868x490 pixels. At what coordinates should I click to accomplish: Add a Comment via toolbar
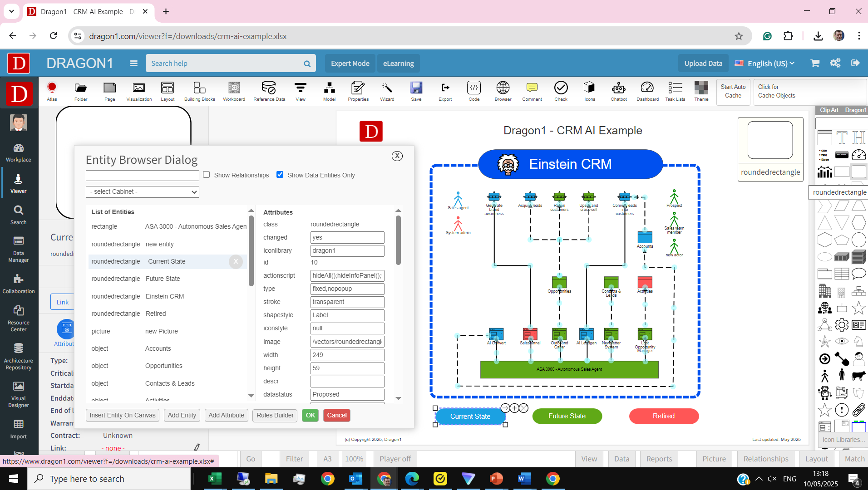pyautogui.click(x=532, y=91)
